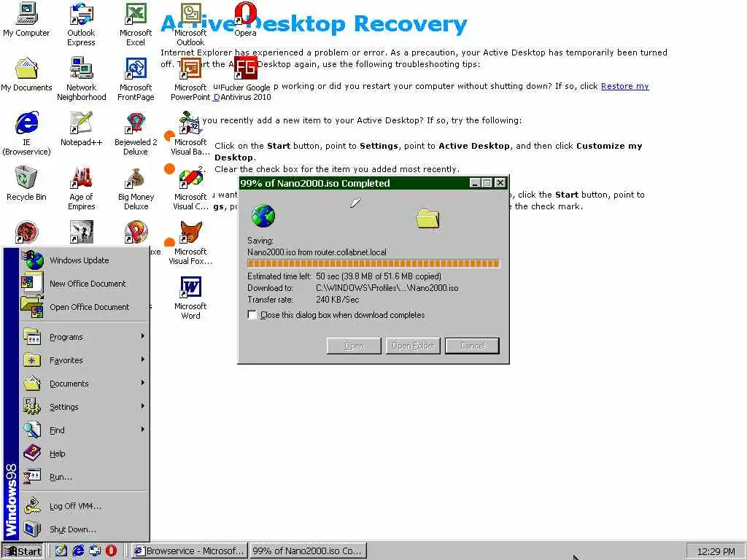Viewport: 747px width, 560px height.
Task: Click Show Desktop in the quick launch bar
Action: coord(61,551)
